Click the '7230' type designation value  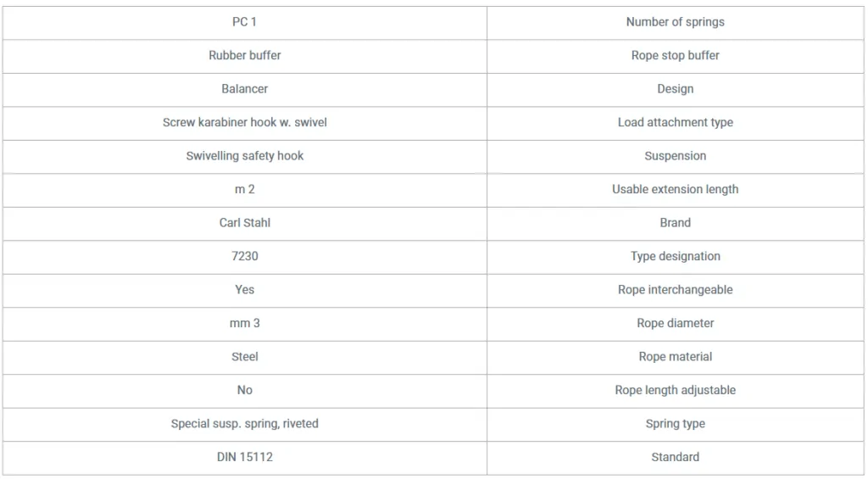click(245, 256)
